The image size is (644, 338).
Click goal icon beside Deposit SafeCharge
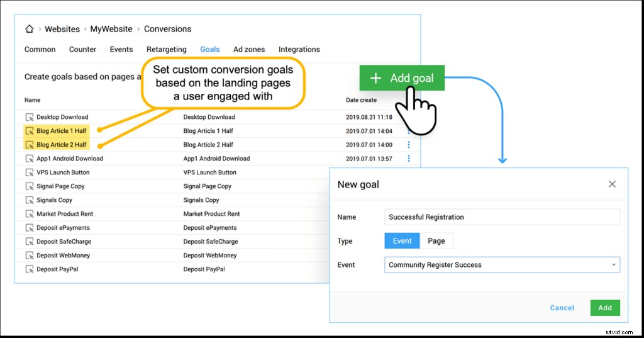30,242
